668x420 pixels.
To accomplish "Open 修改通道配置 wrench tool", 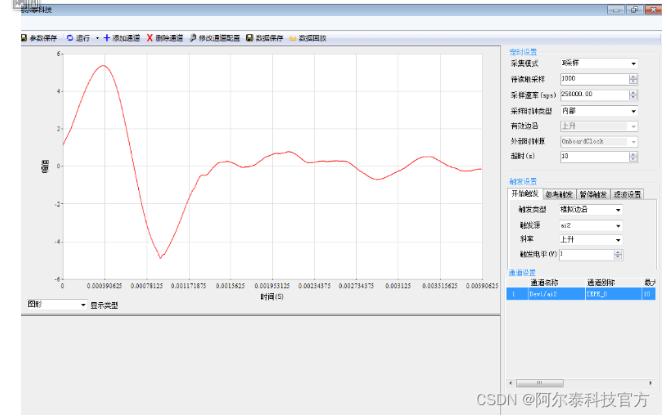I will 193,38.
